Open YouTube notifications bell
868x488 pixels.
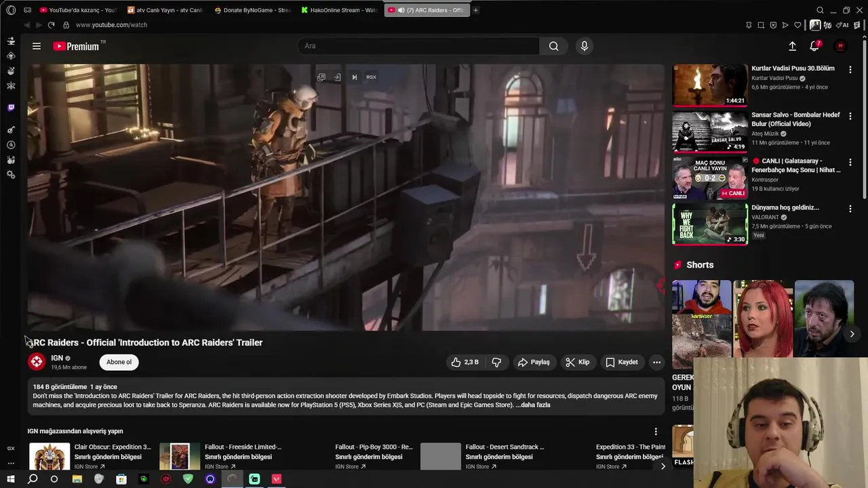814,46
